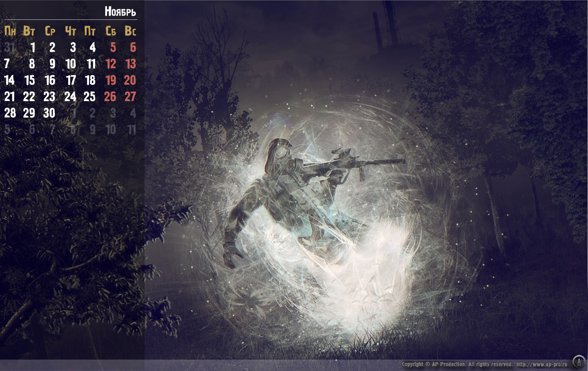Select the red November date 5
Screen dimensions: 588x371
tap(113, 47)
